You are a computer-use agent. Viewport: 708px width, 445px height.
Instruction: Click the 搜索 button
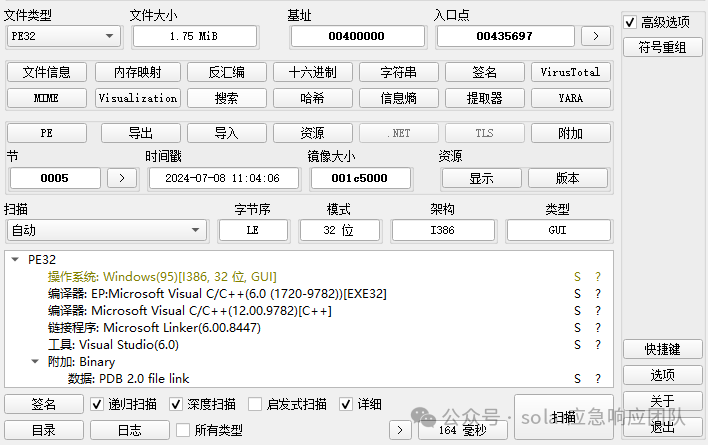[227, 98]
